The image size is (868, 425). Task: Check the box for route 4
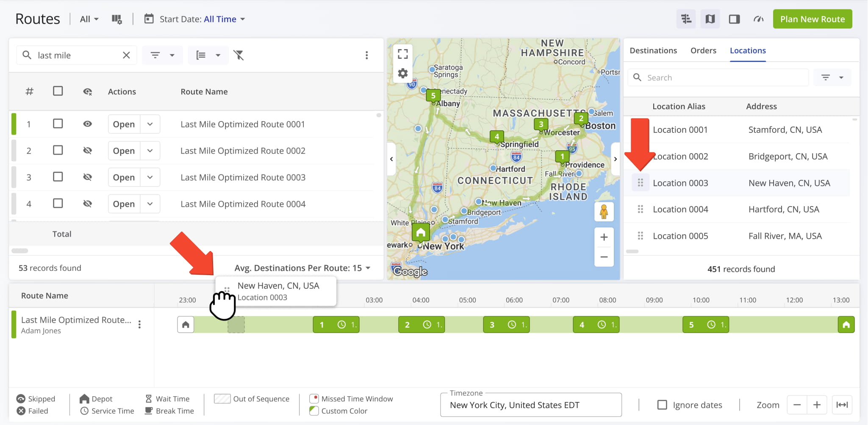(58, 204)
